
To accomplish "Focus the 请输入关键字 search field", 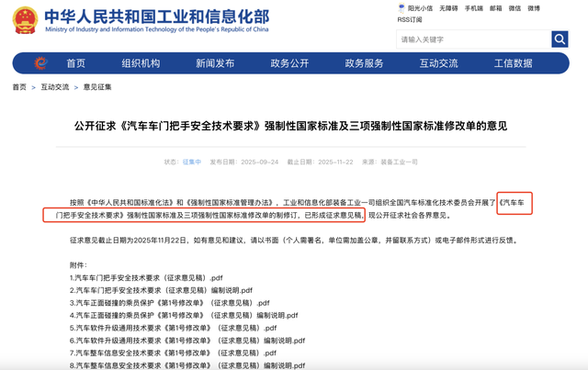I will pyautogui.click(x=474, y=39).
